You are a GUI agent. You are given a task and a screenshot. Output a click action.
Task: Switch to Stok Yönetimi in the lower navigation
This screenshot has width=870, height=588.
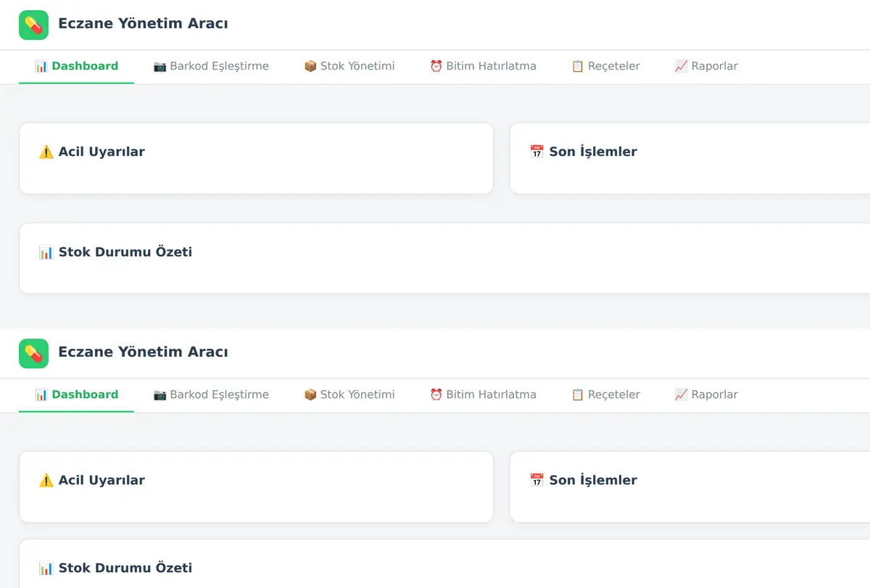coord(349,394)
